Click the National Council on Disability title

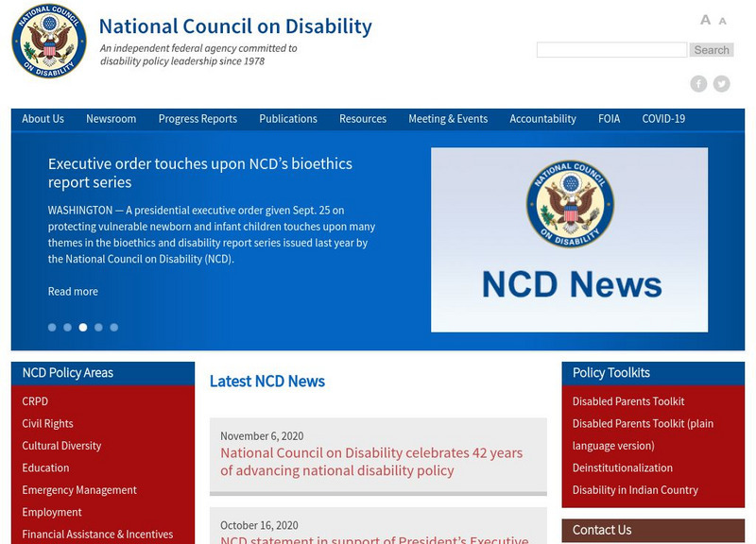tap(235, 26)
